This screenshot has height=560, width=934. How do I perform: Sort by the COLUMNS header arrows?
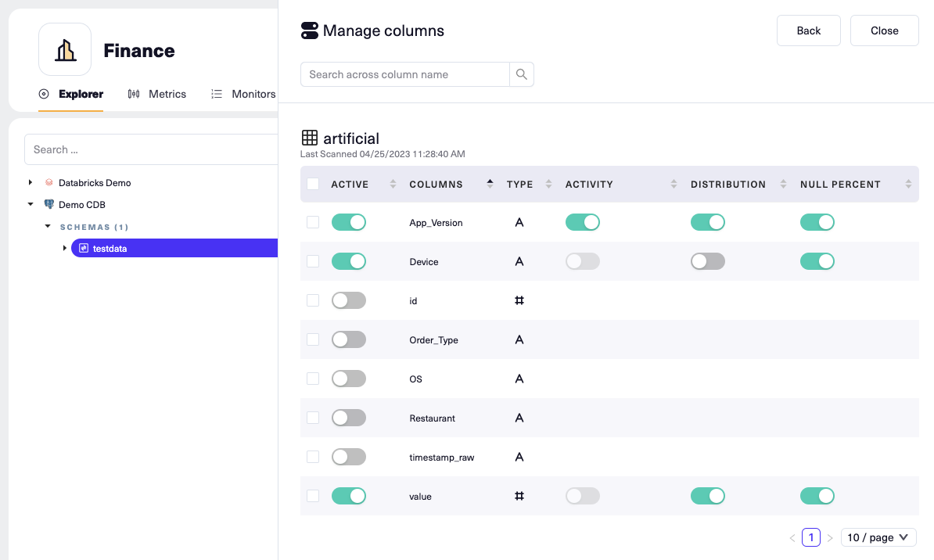[490, 184]
